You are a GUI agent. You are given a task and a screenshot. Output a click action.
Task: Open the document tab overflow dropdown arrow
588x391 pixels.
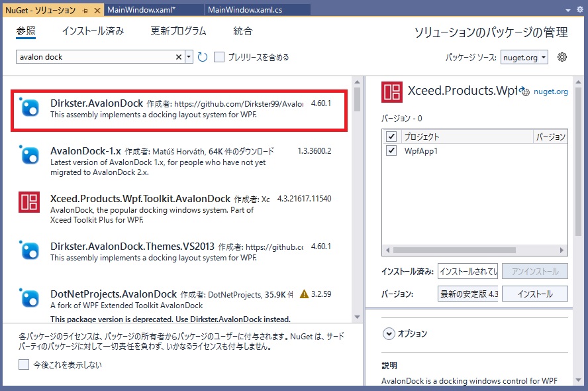click(x=568, y=11)
